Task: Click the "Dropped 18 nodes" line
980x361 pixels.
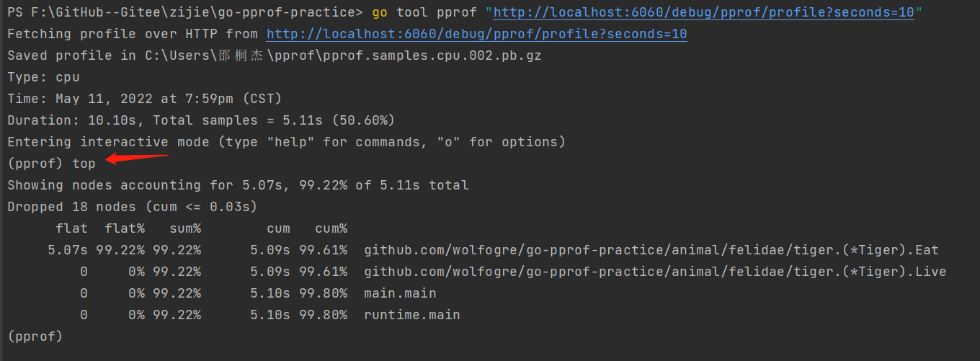Action: coord(133,207)
